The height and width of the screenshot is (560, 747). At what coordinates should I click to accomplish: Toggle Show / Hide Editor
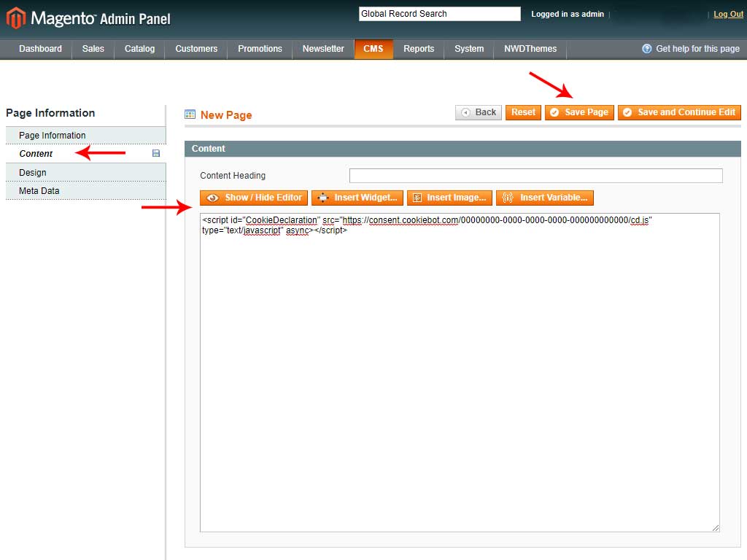pos(254,198)
